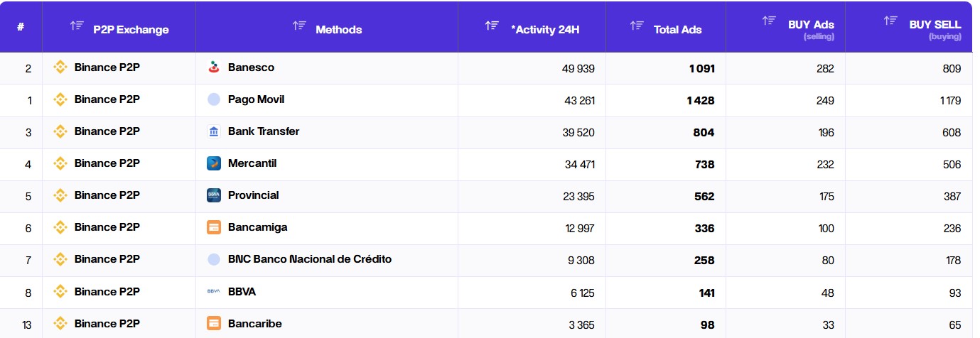This screenshot has width=980, height=338.
Task: Click the Bank Transfer building icon
Action: click(214, 131)
